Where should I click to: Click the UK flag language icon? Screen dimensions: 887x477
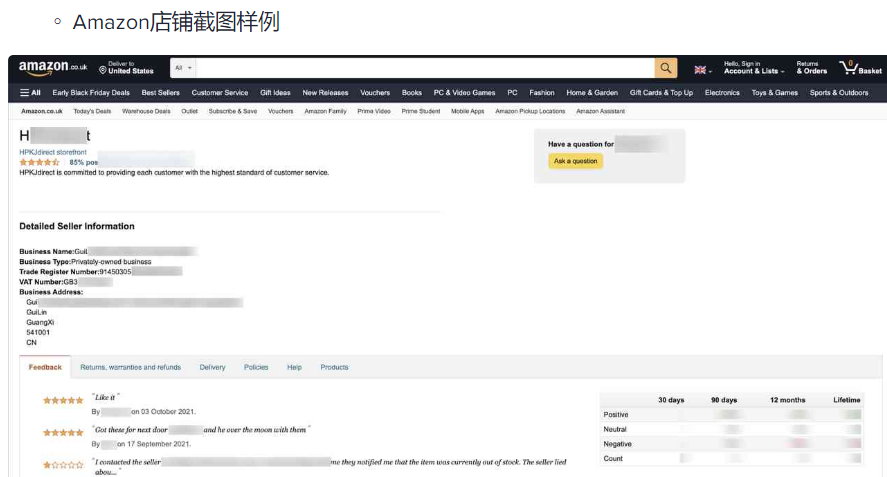coord(700,70)
